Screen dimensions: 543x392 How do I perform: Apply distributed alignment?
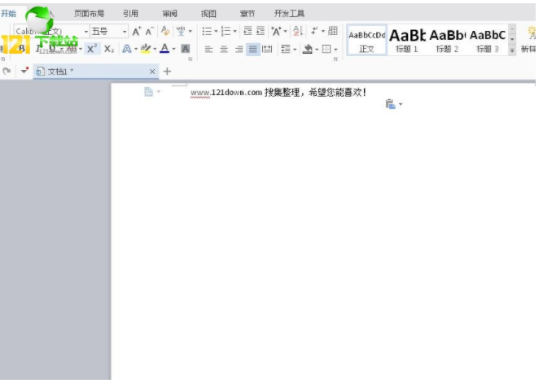tap(267, 49)
